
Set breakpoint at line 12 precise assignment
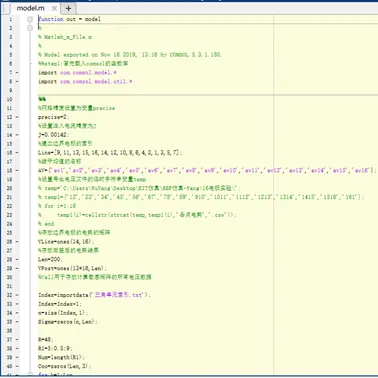point(17,117)
